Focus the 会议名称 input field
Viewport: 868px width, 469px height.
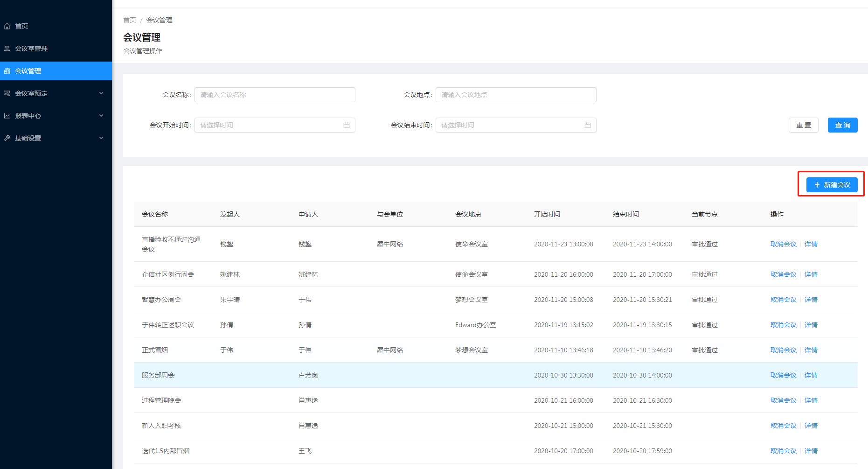tap(275, 95)
